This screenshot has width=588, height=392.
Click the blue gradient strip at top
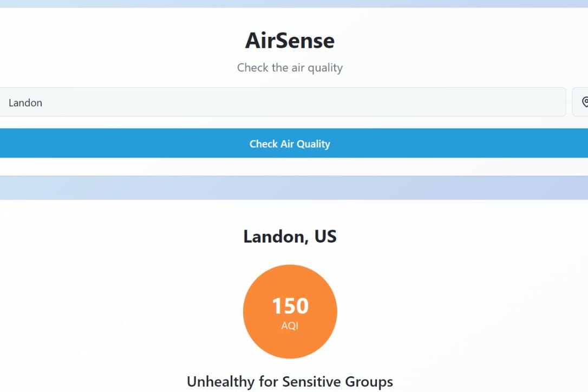point(294,4)
